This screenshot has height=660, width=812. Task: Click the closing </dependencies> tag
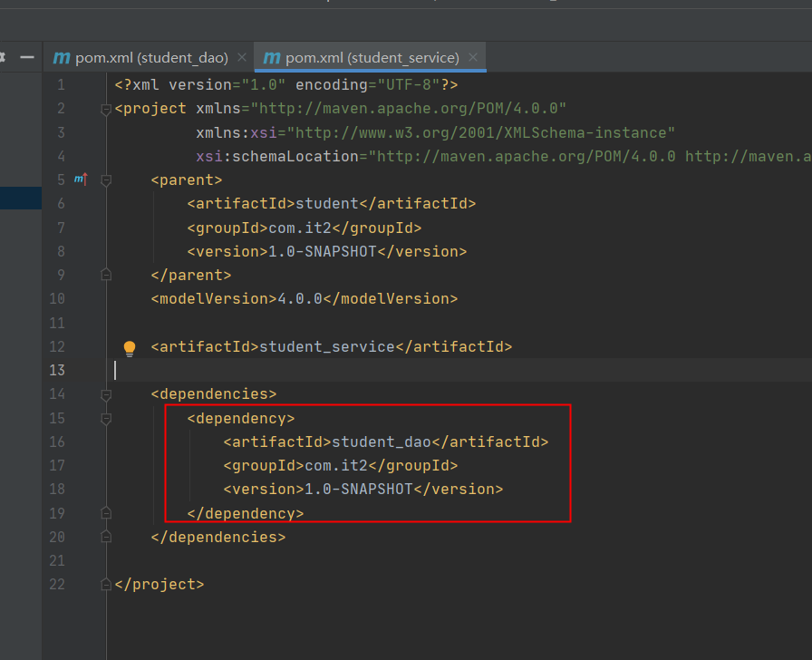(x=218, y=538)
